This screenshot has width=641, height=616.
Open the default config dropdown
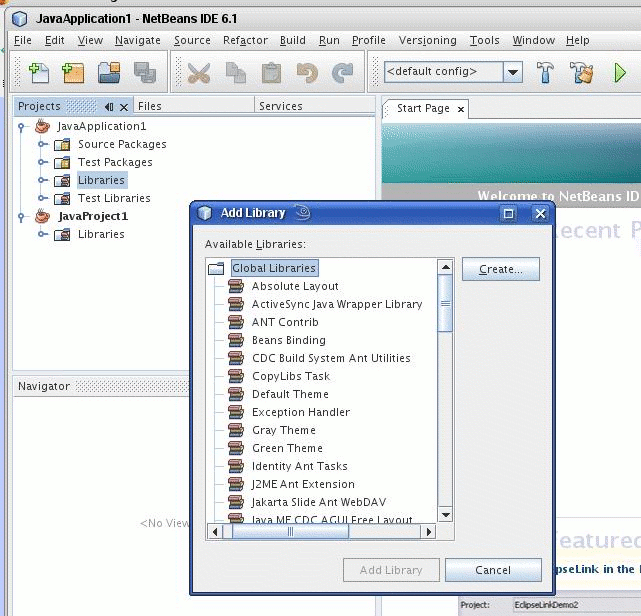coord(513,72)
